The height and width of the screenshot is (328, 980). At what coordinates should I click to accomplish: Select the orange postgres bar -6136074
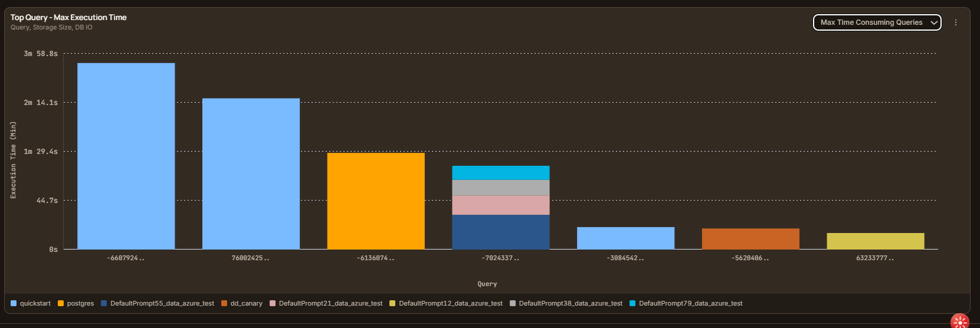click(x=376, y=201)
